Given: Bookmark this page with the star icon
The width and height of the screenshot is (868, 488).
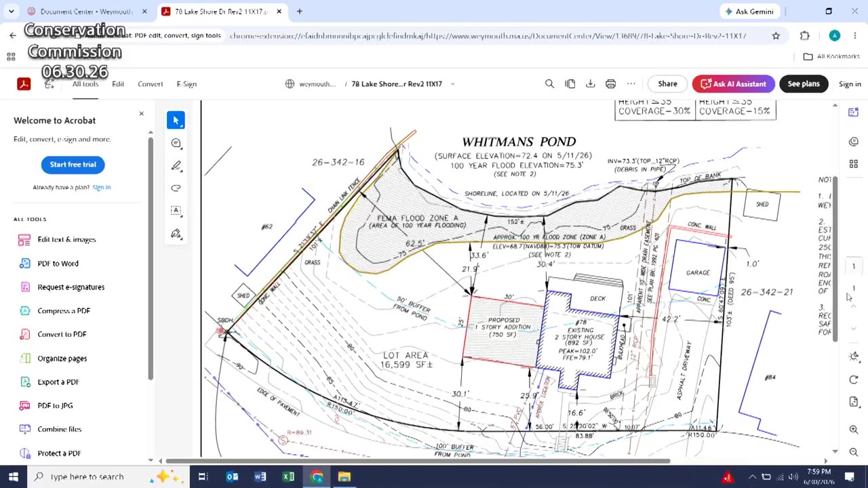Looking at the screenshot, I should [x=776, y=36].
